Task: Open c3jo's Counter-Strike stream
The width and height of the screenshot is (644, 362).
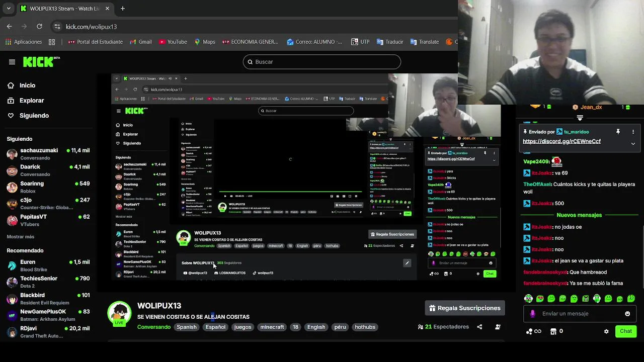Action: [48, 203]
